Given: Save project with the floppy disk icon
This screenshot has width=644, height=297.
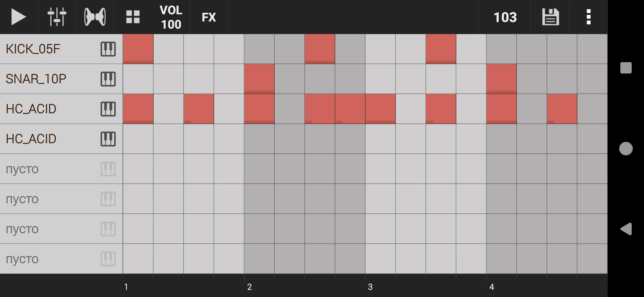Looking at the screenshot, I should [550, 17].
